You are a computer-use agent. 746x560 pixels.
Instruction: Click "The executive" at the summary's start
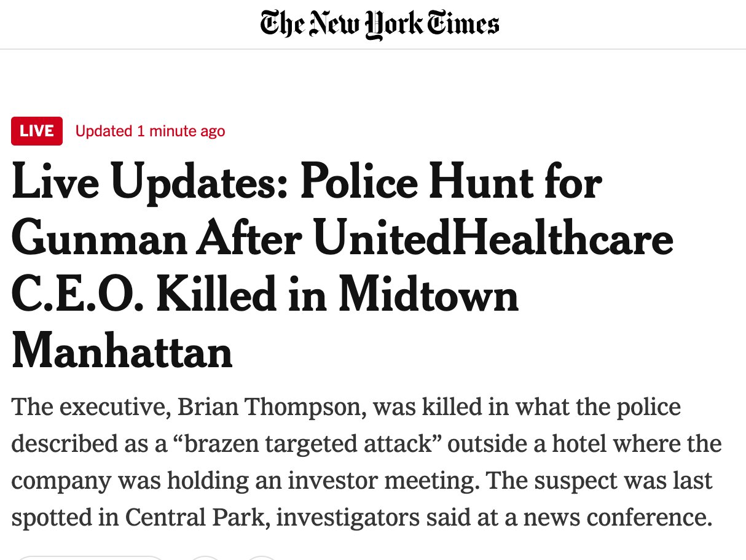(88, 408)
